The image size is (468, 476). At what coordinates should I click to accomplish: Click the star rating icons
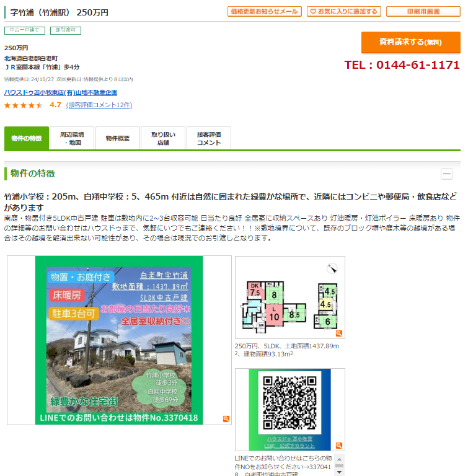click(24, 105)
